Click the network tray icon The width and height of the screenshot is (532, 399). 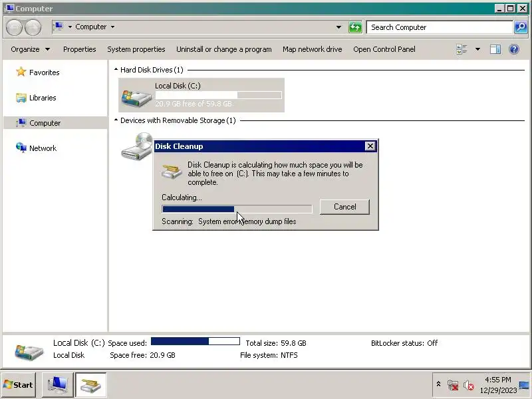point(453,385)
